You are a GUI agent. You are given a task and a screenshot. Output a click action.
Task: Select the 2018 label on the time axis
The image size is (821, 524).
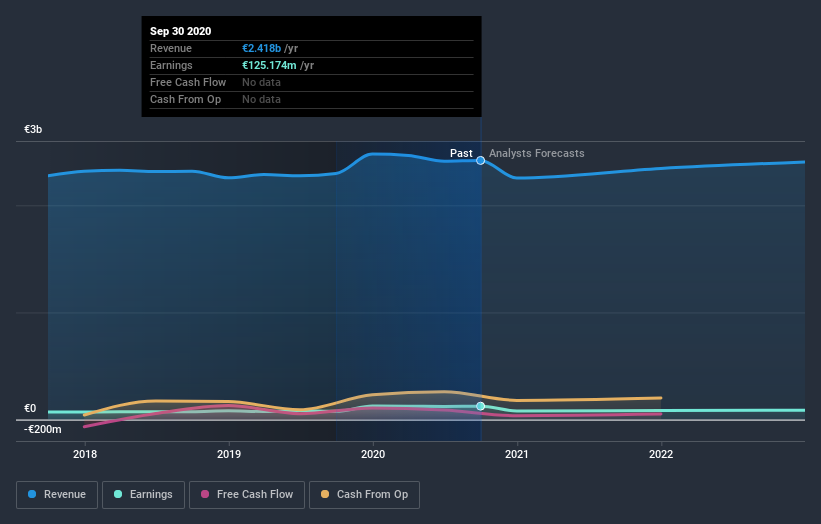pyautogui.click(x=85, y=454)
